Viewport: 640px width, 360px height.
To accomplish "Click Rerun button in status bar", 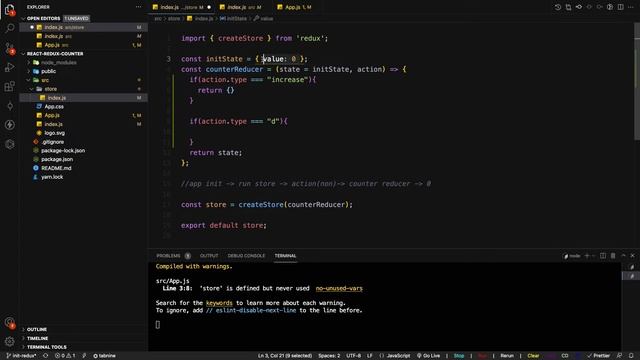I will [x=507, y=356].
